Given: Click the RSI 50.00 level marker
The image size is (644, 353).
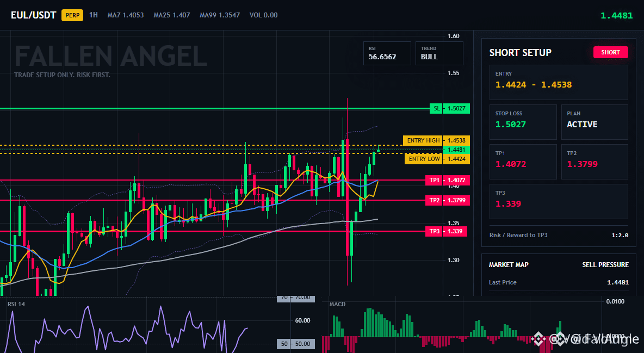Looking at the screenshot, I should pyautogui.click(x=296, y=344).
